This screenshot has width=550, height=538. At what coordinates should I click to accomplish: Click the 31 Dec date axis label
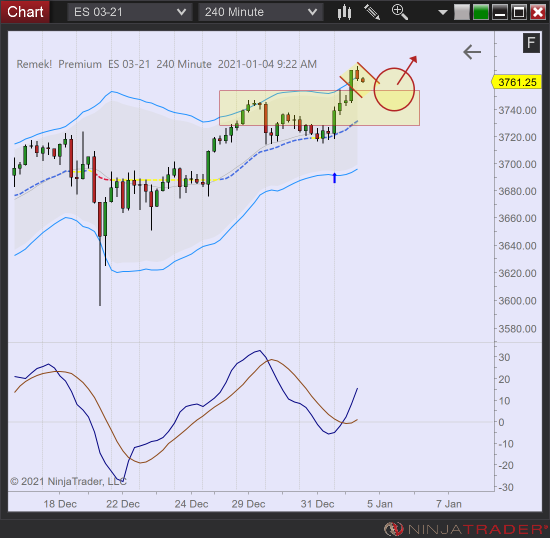[317, 504]
